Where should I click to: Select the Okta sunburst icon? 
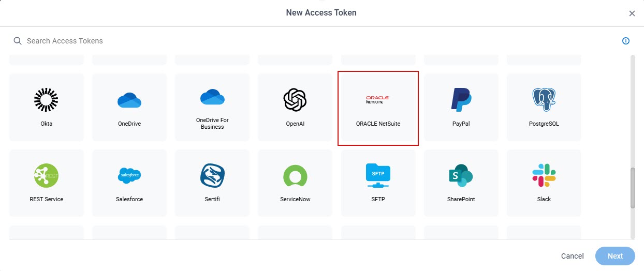point(46,100)
